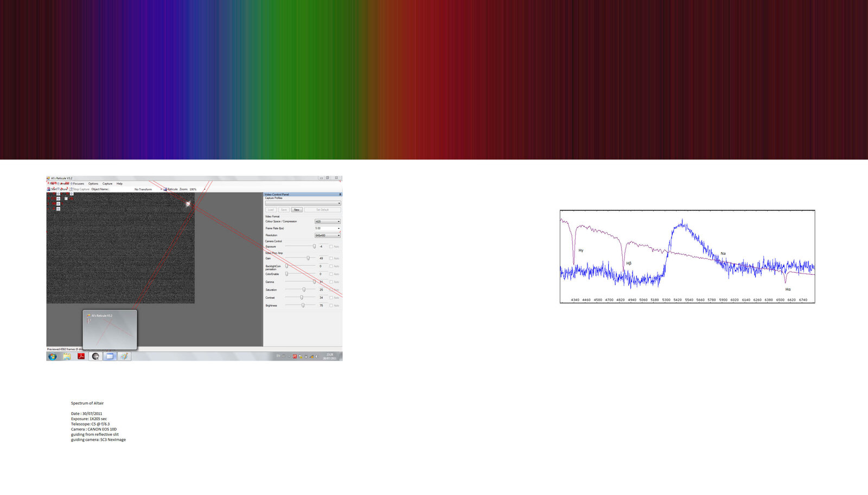Click the Set Default button
The width and height of the screenshot is (868, 495).
point(323,210)
